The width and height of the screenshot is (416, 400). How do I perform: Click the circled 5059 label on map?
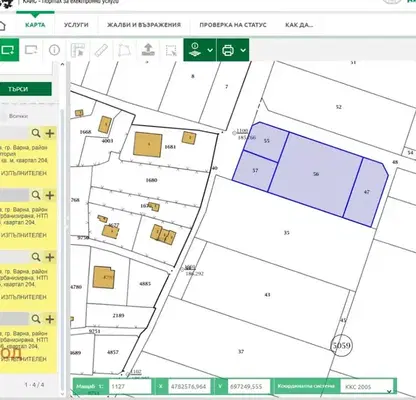[341, 345]
